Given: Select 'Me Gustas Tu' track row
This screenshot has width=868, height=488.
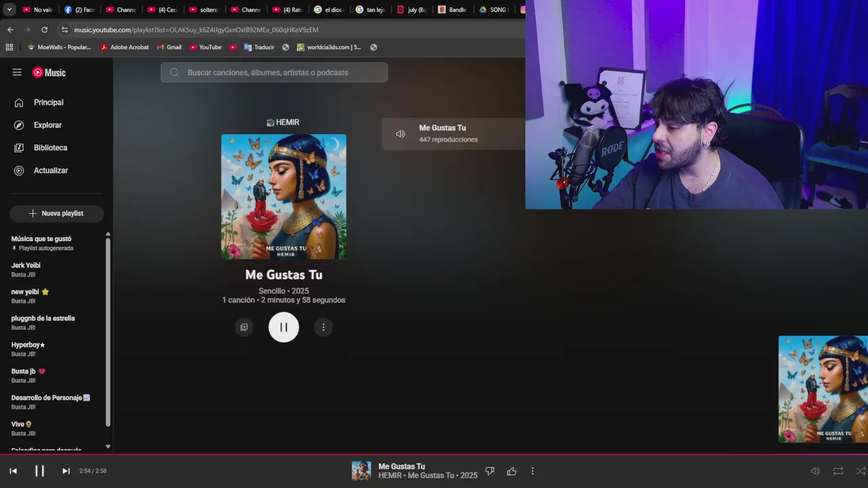Looking at the screenshot, I should click(x=453, y=134).
